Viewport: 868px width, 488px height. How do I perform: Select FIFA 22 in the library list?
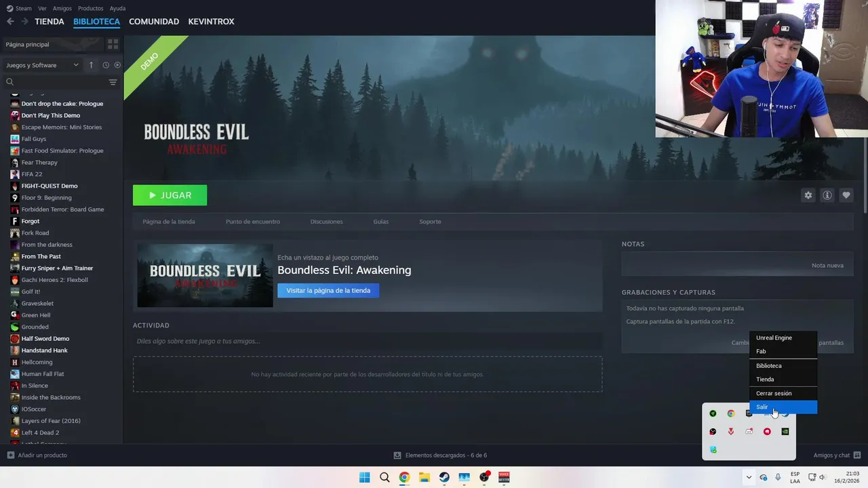pos(31,174)
